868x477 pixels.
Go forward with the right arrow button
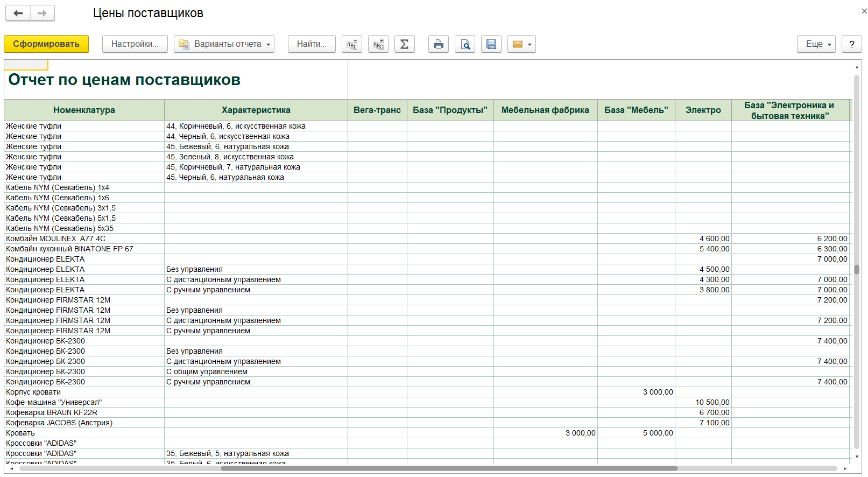(43, 13)
